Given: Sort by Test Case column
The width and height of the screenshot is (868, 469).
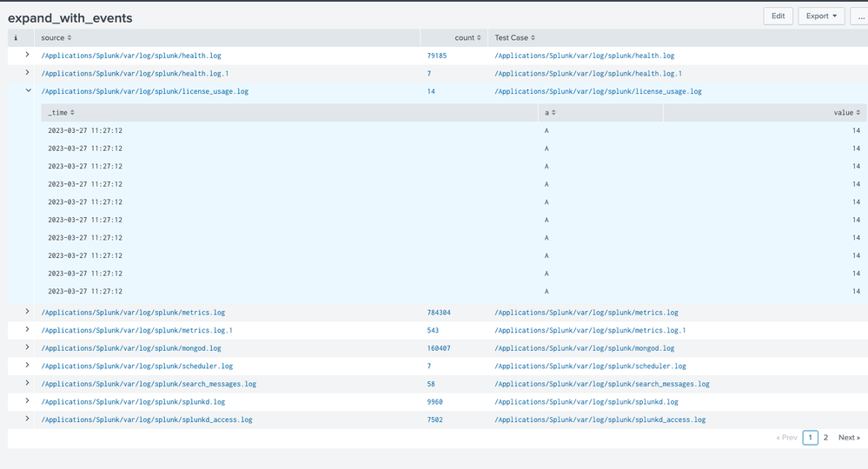Looking at the screenshot, I should [514, 37].
